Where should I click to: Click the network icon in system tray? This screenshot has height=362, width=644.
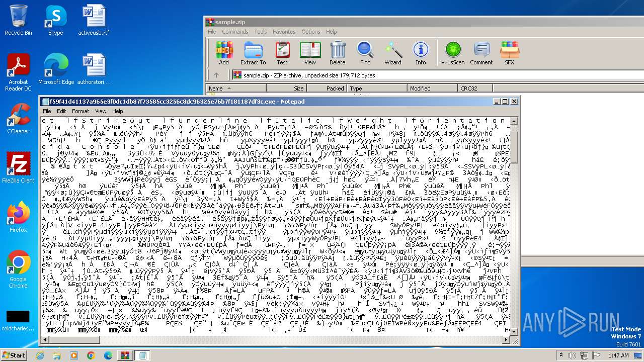[584, 355]
